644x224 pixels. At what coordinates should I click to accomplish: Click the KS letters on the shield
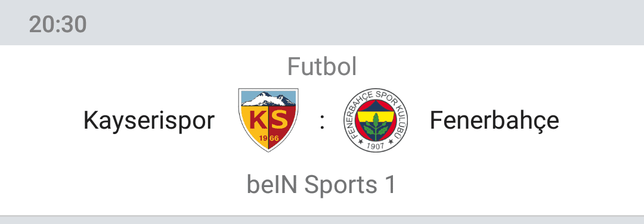point(268,120)
